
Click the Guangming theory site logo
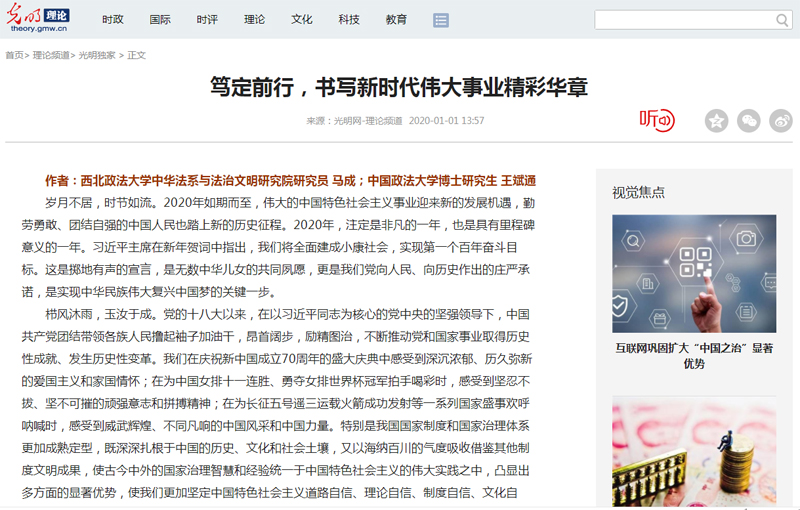pyautogui.click(x=42, y=19)
